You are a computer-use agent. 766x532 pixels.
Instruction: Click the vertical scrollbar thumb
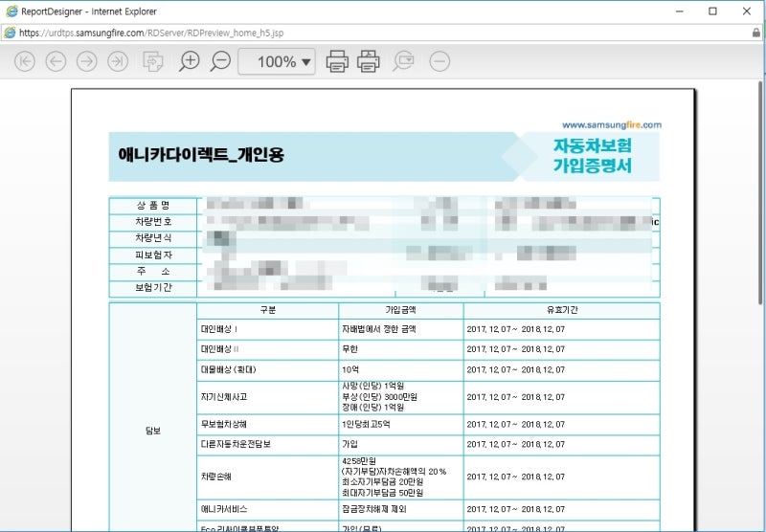pyautogui.click(x=760, y=192)
